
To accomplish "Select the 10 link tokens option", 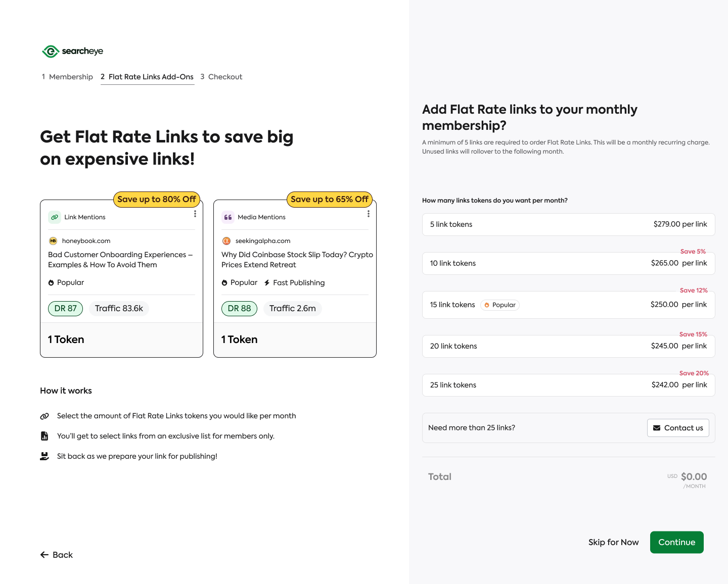I will click(x=568, y=263).
